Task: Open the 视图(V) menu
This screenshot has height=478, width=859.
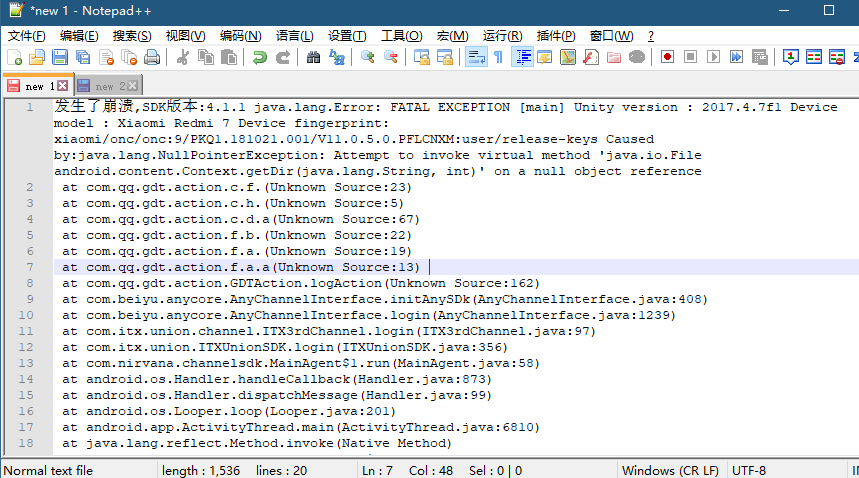Action: 186,36
